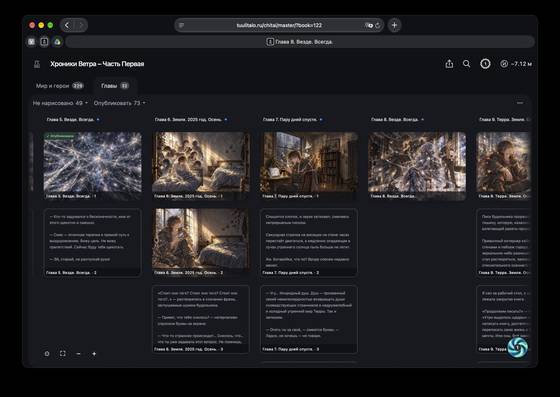Open Chapter 7 text card number 3
Screen dimensions: 560x397
point(309,319)
